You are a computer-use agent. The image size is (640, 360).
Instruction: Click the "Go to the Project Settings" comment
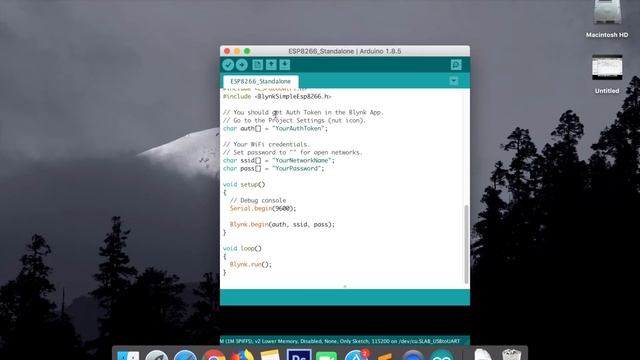point(294,120)
